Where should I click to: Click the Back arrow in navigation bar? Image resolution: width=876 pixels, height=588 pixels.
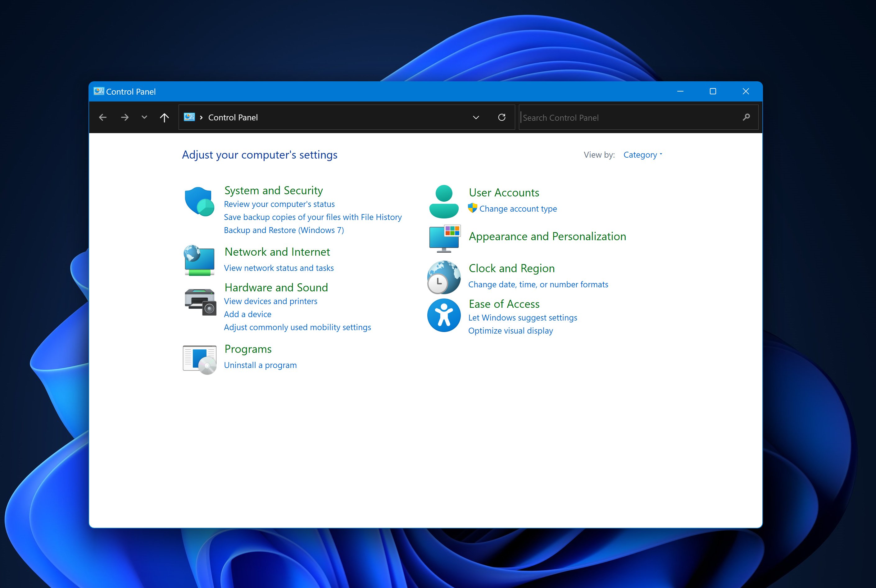click(x=103, y=117)
